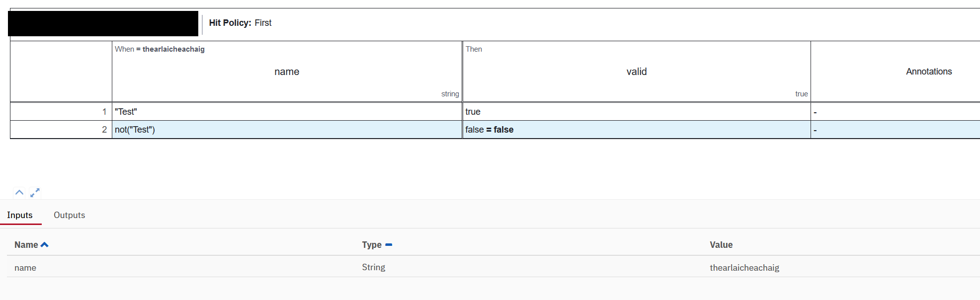Click the annotation cell of rule 1
980x300 pixels.
point(895,112)
